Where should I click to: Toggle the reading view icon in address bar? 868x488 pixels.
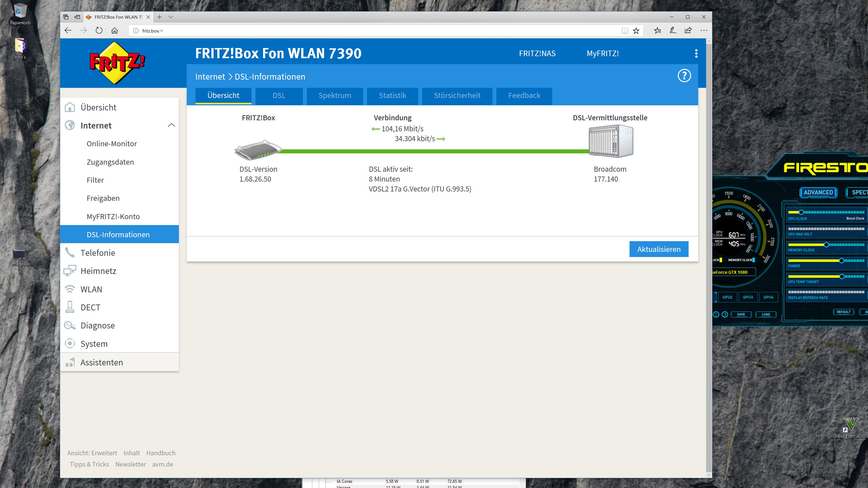(624, 31)
